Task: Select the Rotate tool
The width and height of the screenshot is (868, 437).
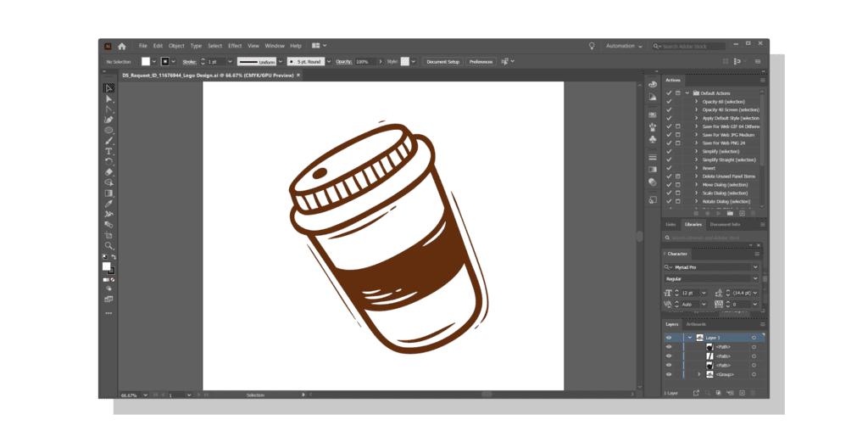Action: (x=108, y=162)
